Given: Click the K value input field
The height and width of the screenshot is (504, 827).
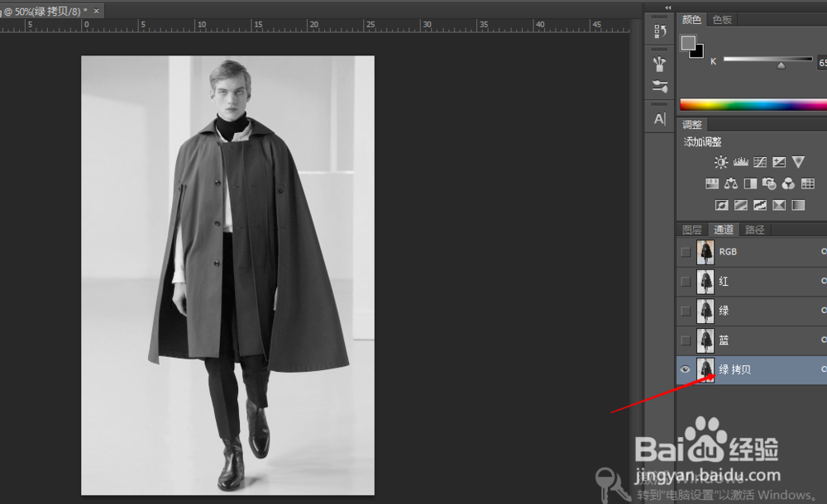Looking at the screenshot, I should 822,63.
